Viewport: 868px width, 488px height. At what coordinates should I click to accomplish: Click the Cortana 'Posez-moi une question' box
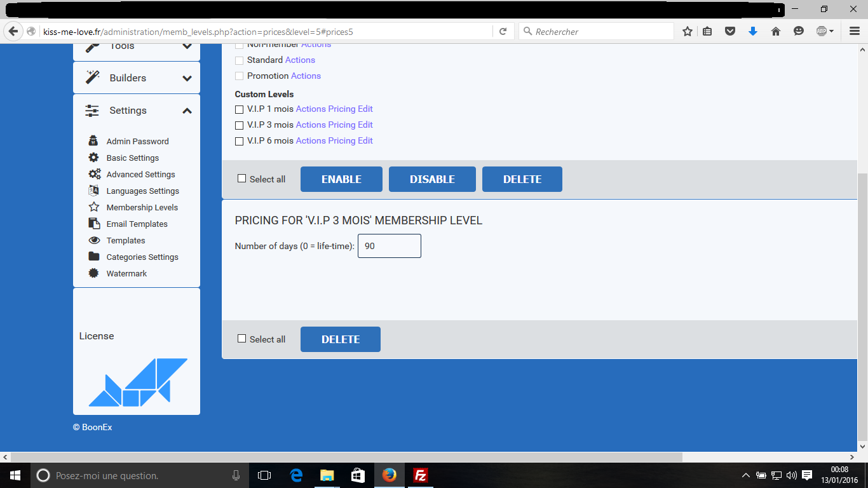[140, 475]
